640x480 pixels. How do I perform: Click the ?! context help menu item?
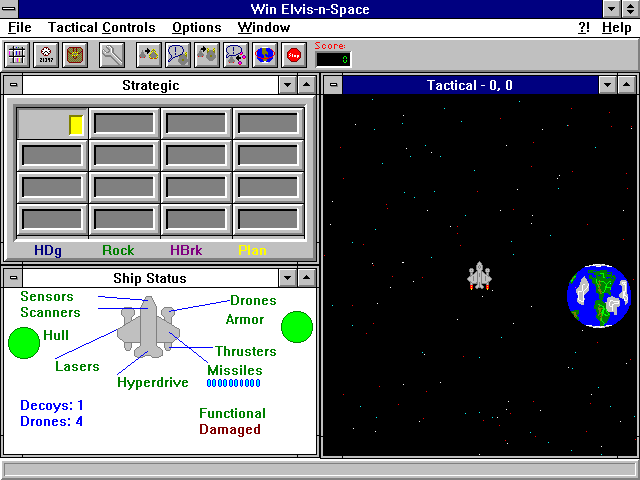584,28
